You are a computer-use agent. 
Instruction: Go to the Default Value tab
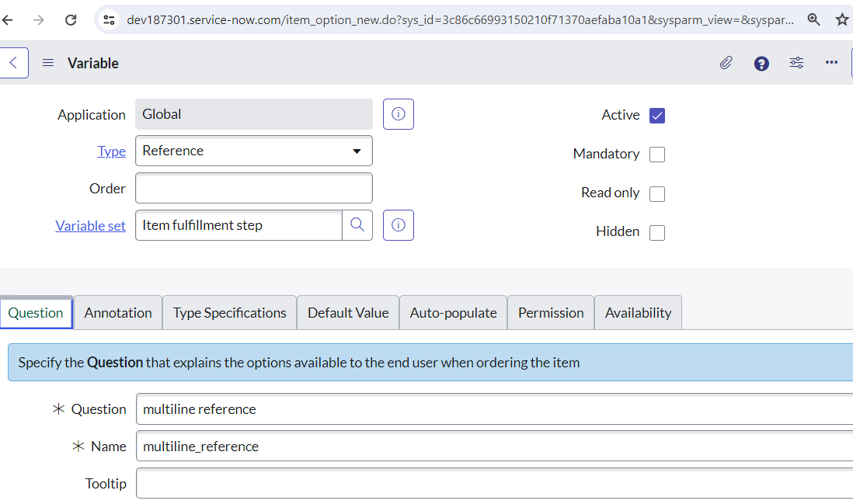click(348, 313)
